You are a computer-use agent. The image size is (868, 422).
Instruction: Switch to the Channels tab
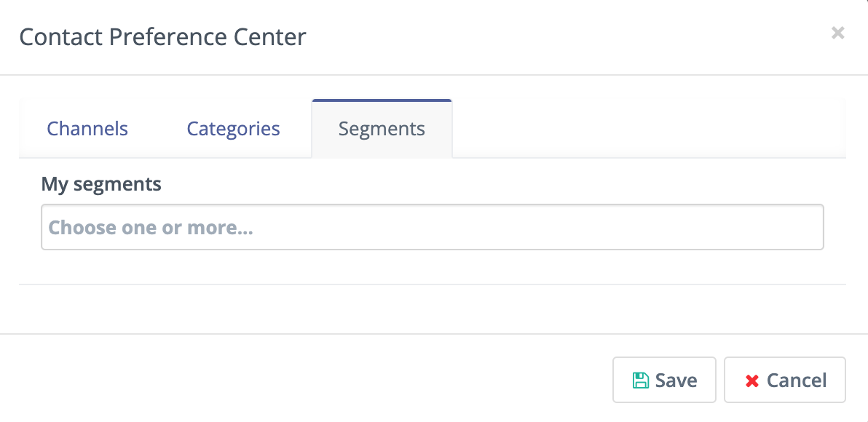pos(87,129)
